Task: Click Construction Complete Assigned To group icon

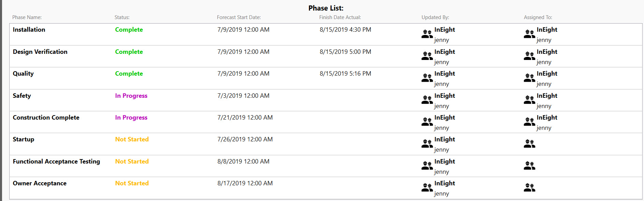Action: click(x=529, y=122)
